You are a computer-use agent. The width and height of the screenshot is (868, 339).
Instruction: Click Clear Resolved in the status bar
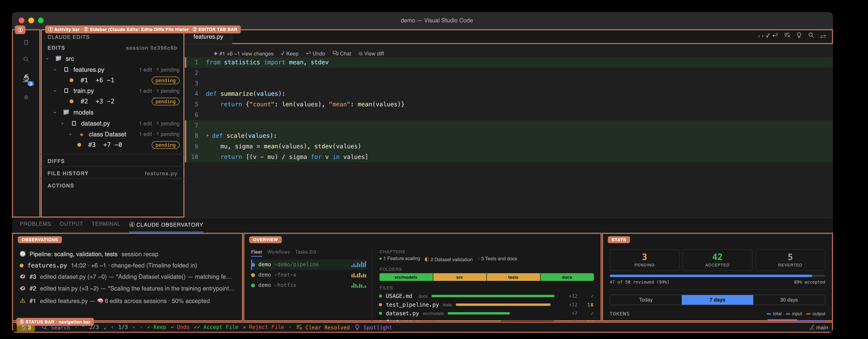(x=323, y=327)
